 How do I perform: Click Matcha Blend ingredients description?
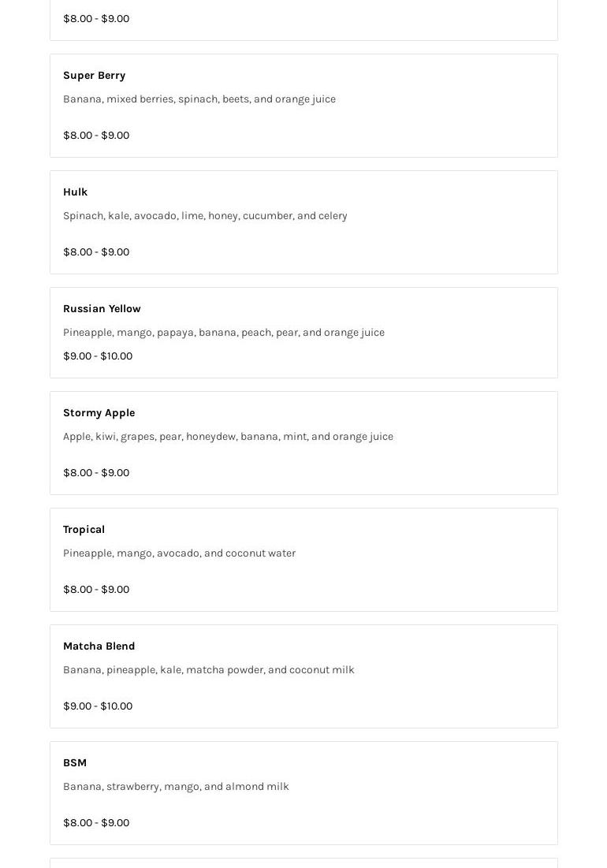(208, 670)
